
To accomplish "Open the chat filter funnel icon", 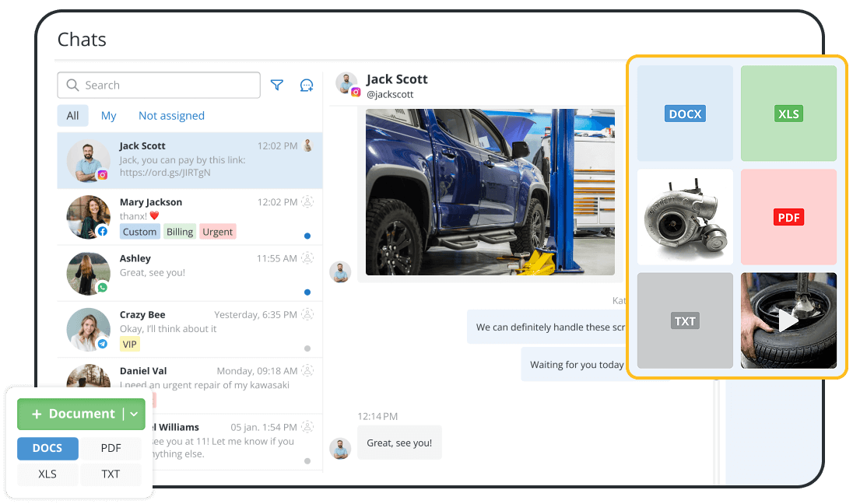I will [277, 85].
